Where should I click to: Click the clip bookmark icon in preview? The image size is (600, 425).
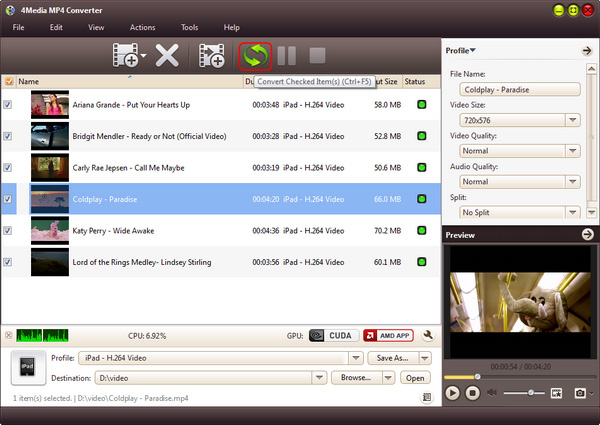coord(556,392)
